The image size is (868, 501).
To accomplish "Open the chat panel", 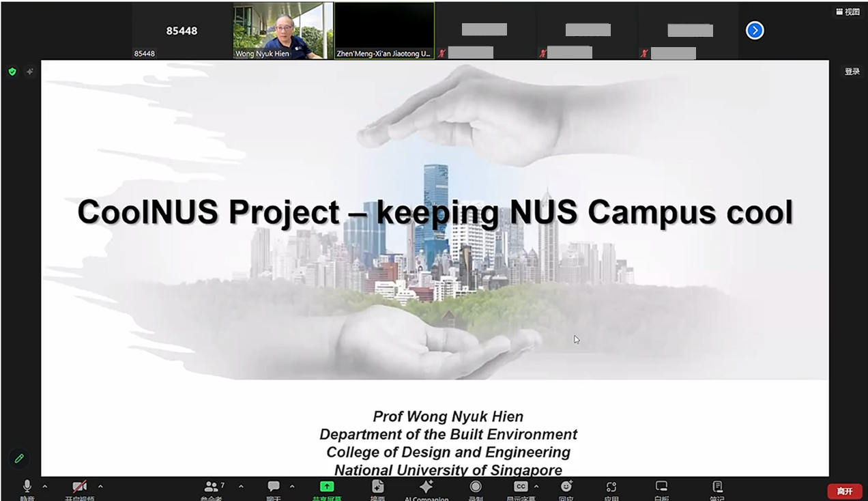I will coord(274,488).
